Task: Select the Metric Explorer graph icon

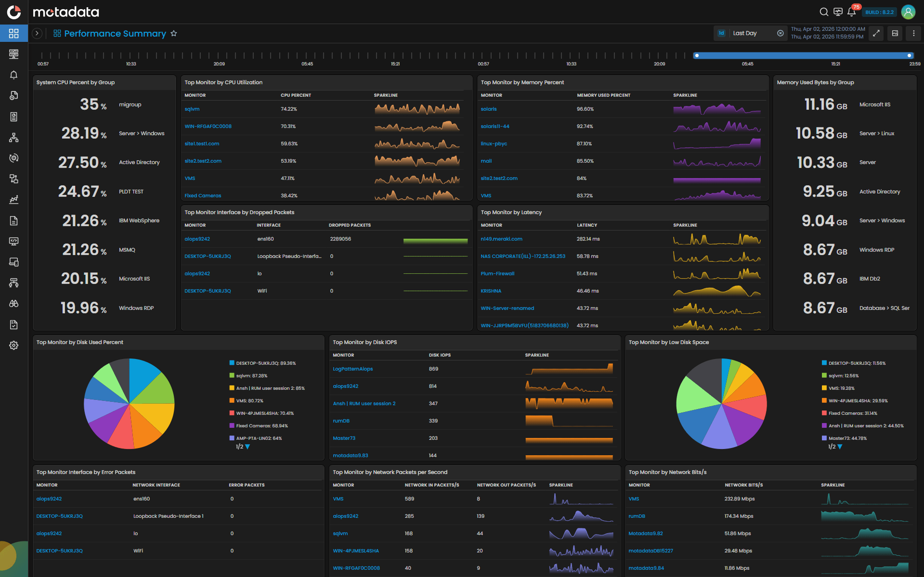Action: (14, 199)
